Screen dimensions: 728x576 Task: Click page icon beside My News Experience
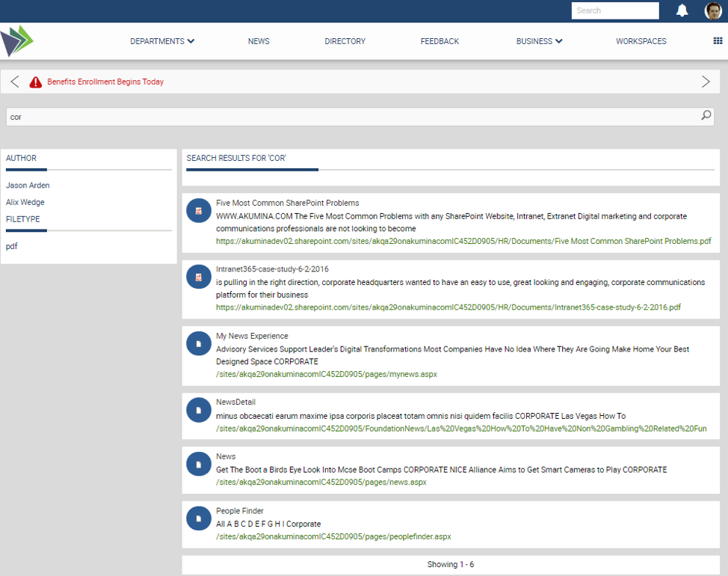(x=199, y=344)
